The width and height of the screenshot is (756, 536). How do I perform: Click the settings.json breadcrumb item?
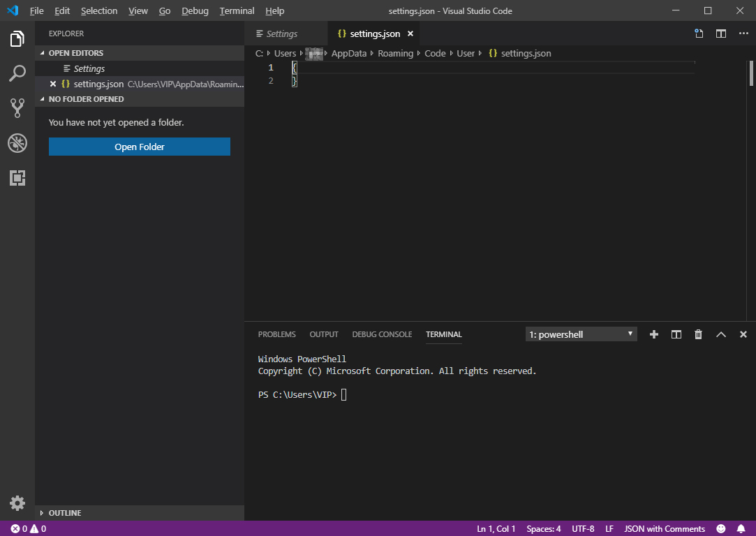point(520,54)
